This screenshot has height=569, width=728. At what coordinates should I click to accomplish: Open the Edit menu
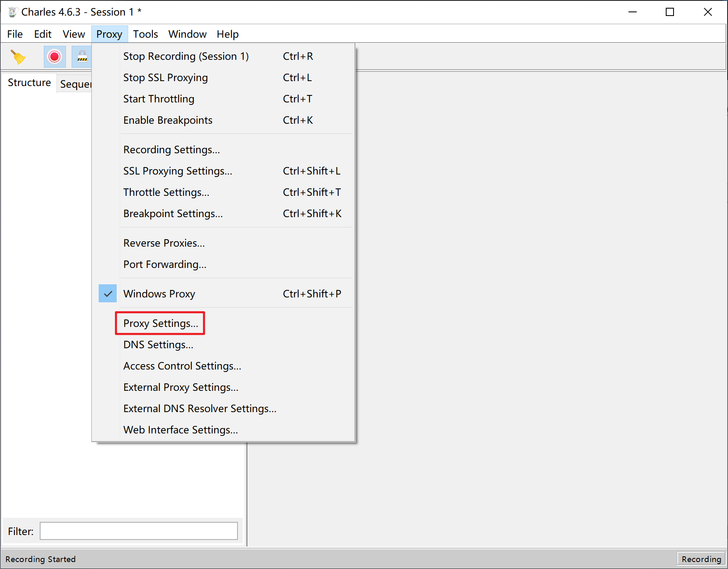43,34
